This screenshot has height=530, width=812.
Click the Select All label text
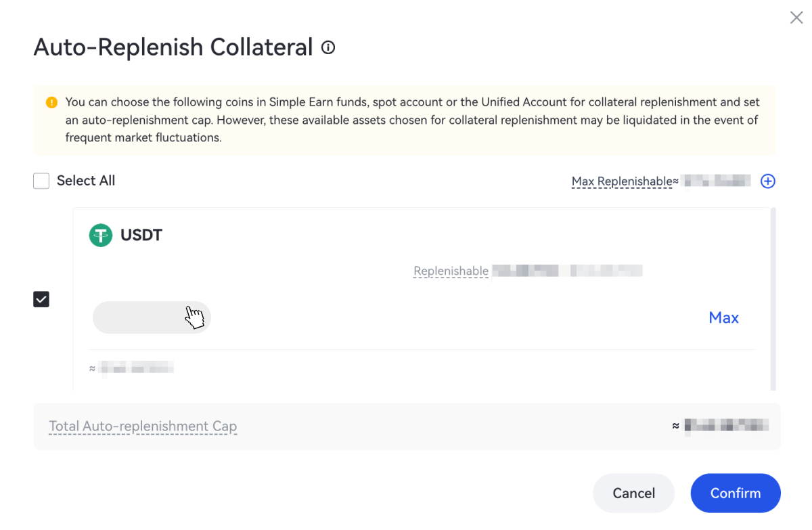pyautogui.click(x=86, y=181)
